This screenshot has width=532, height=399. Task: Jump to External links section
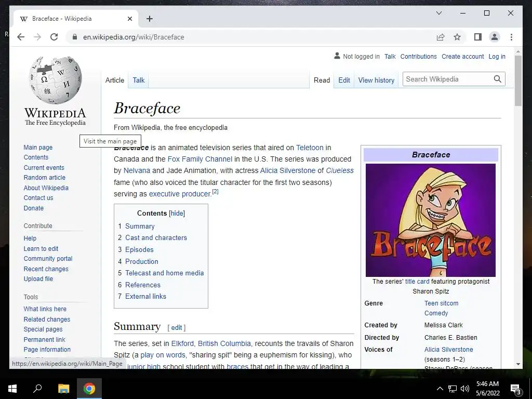145,296
